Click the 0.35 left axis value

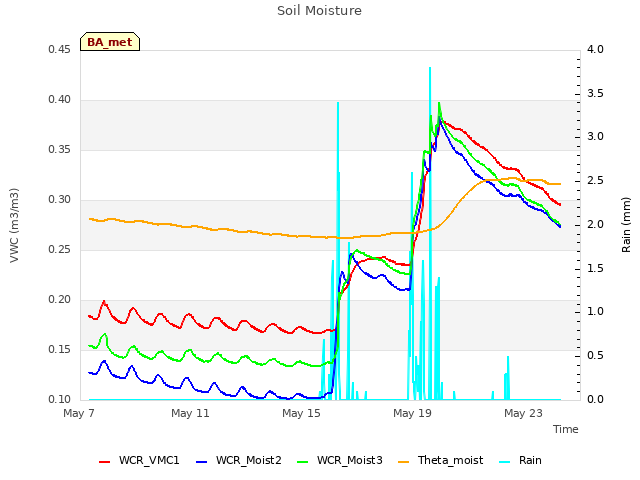[x=60, y=150]
